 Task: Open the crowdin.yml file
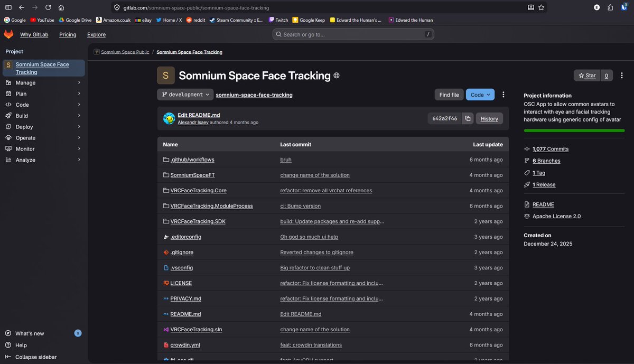coord(185,345)
